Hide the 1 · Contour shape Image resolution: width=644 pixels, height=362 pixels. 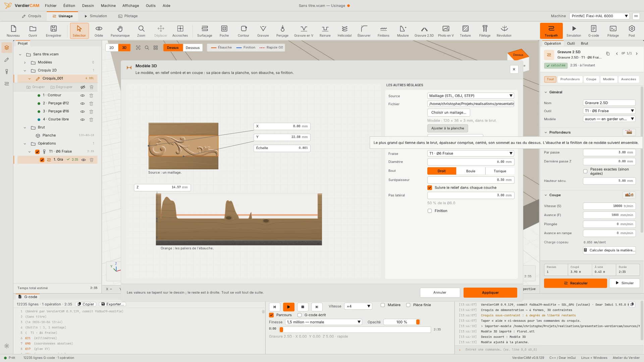click(83, 96)
